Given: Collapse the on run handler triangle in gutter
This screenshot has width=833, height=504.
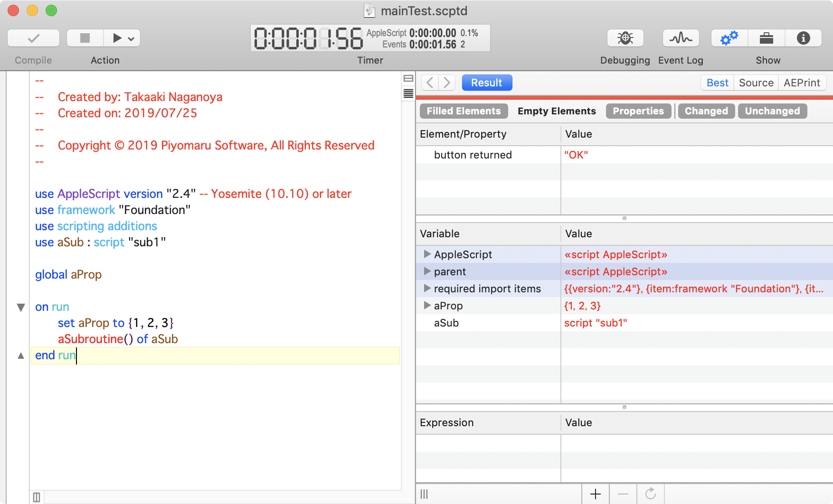Looking at the screenshot, I should (20, 308).
